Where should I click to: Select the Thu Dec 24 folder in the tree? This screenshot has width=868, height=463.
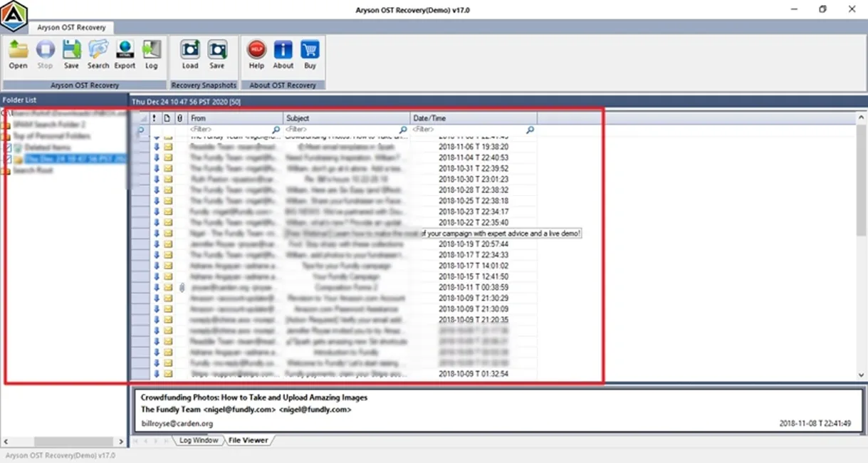click(x=75, y=159)
